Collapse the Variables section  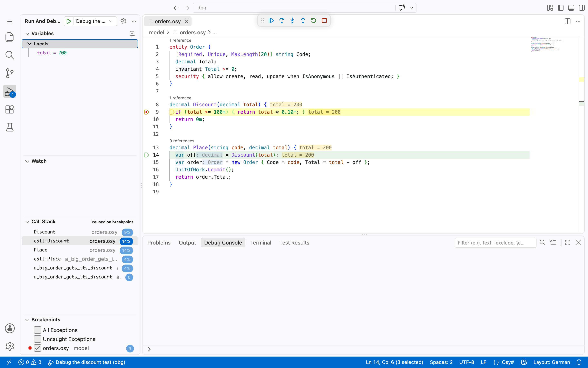pos(27,34)
